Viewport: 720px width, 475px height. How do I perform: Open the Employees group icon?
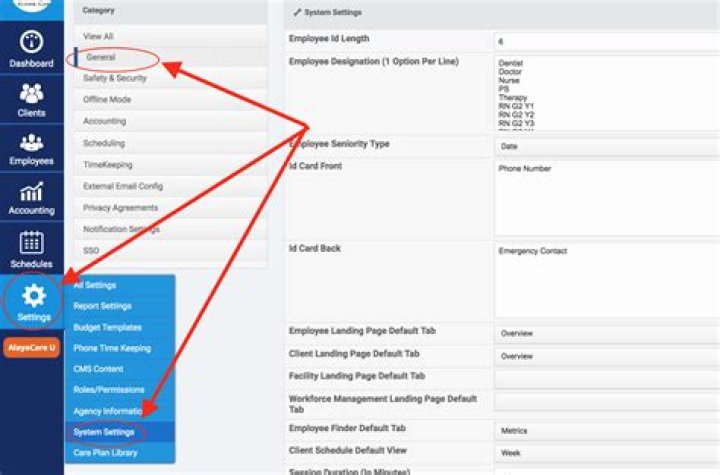tap(31, 142)
